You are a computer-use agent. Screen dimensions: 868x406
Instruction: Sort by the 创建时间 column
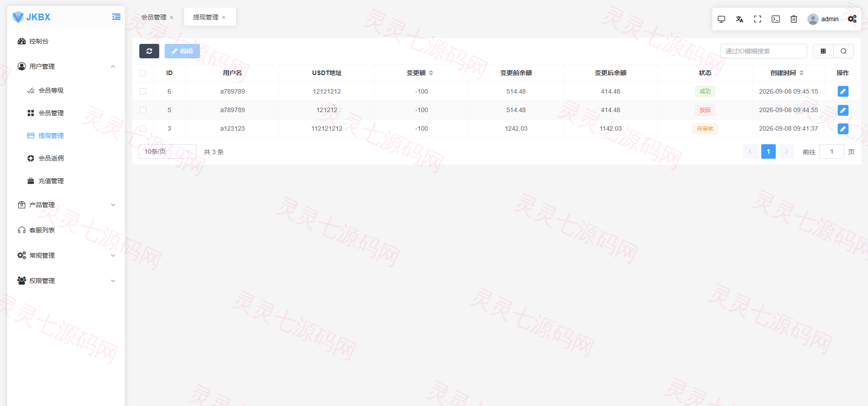click(x=802, y=73)
